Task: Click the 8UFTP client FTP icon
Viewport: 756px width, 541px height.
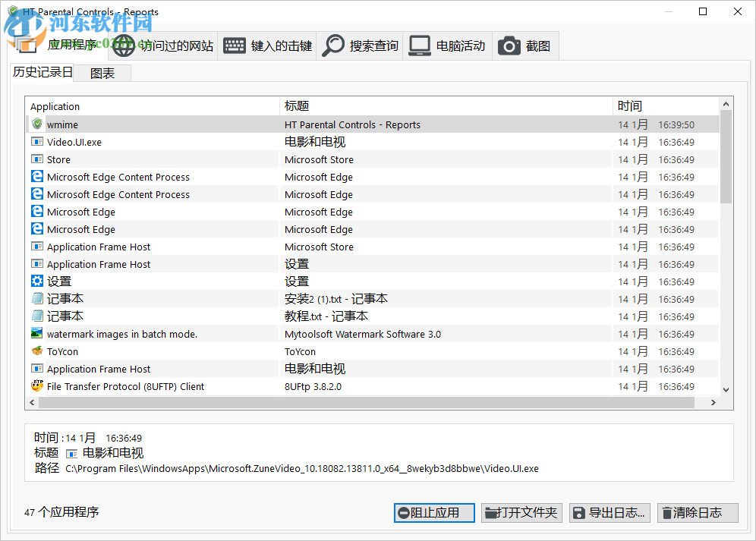Action: [37, 386]
